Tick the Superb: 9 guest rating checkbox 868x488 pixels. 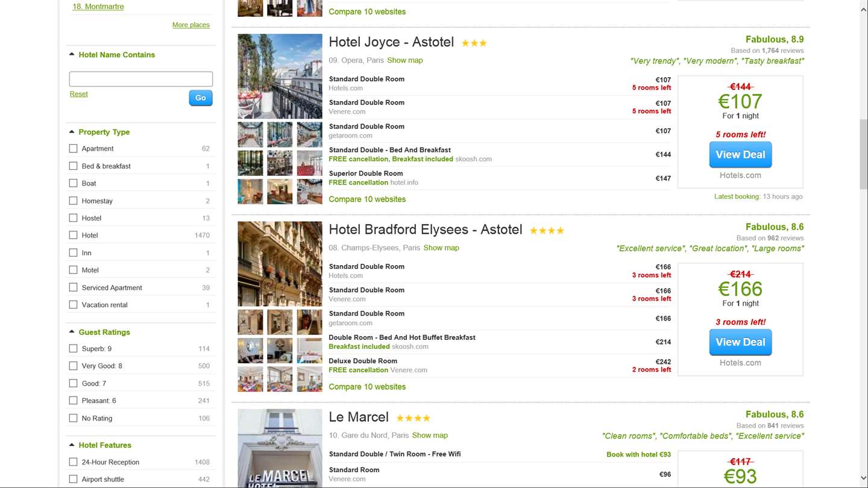point(74,349)
